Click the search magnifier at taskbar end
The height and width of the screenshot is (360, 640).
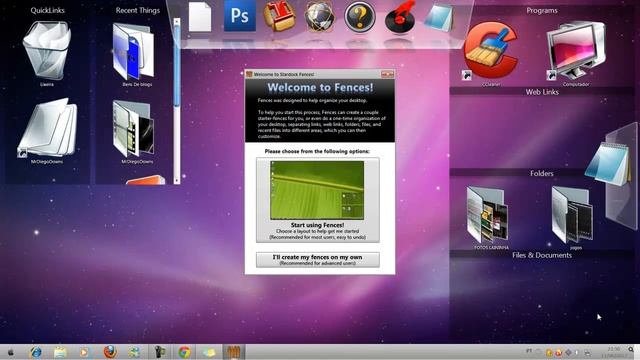[x=631, y=350]
